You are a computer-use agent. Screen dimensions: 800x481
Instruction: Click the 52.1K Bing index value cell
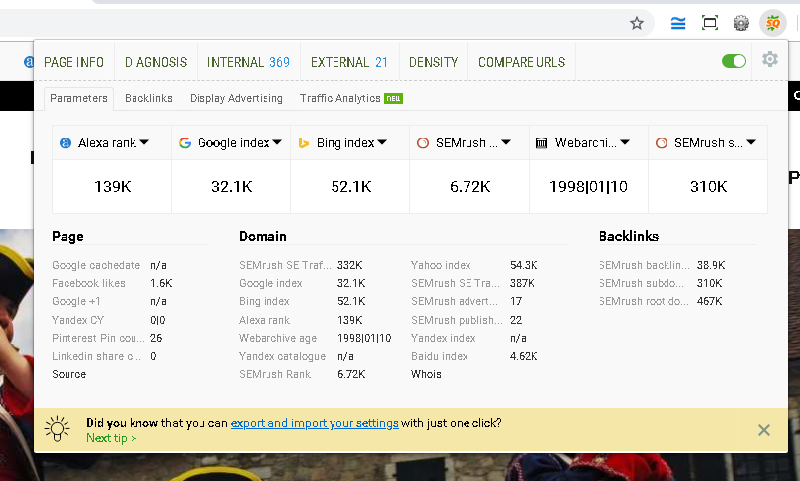point(351,187)
